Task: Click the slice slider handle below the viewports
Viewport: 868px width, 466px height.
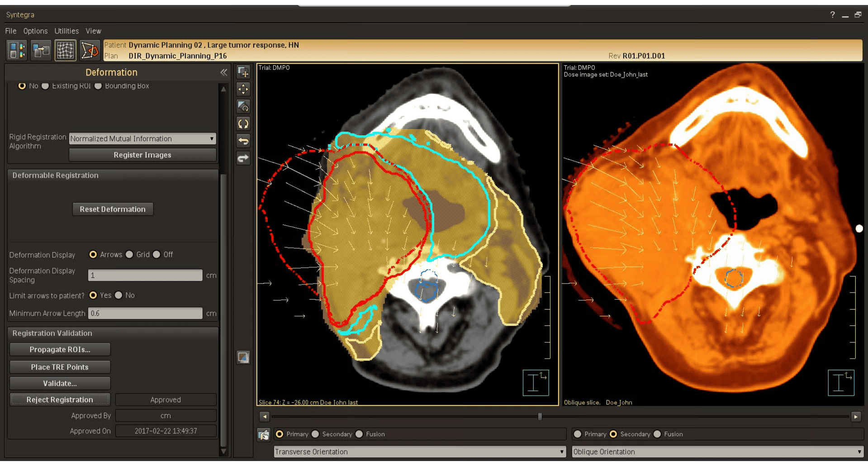Action: (540, 416)
